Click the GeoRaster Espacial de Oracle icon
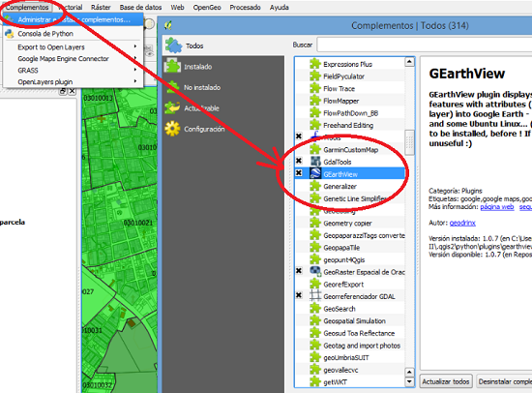Screen dimensions: 532x393 tap(315, 272)
